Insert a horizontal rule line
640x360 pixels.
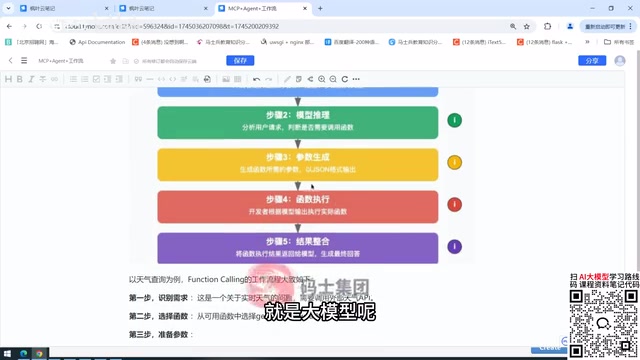(x=150, y=79)
